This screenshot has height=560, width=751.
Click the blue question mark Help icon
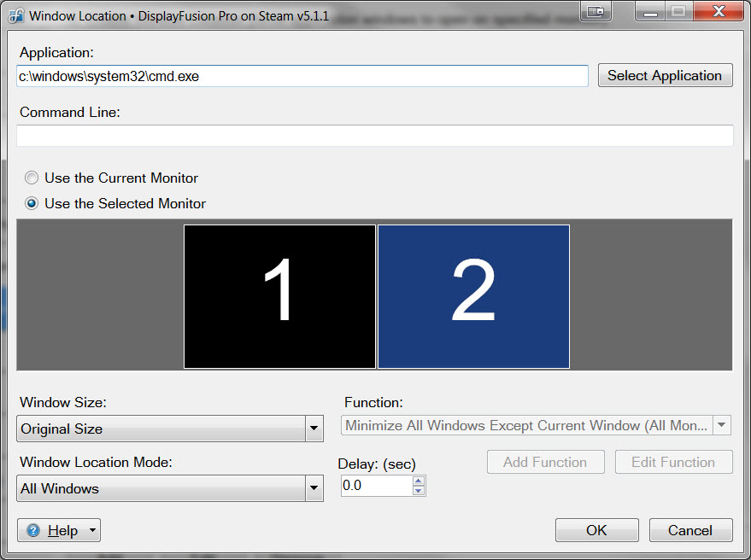coord(33,530)
